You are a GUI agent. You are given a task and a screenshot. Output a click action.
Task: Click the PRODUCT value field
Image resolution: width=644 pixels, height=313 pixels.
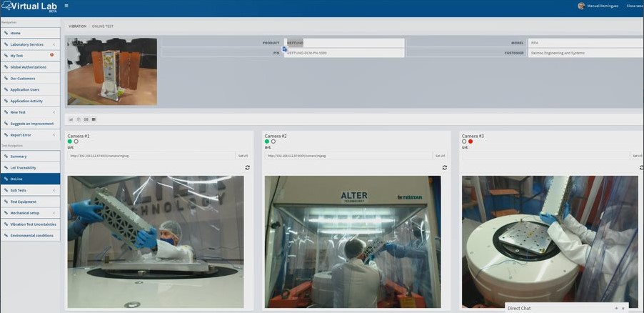pos(344,43)
